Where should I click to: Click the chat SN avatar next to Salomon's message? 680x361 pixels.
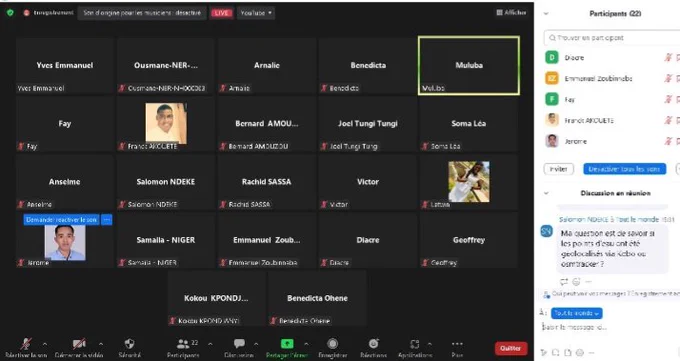pyautogui.click(x=546, y=231)
